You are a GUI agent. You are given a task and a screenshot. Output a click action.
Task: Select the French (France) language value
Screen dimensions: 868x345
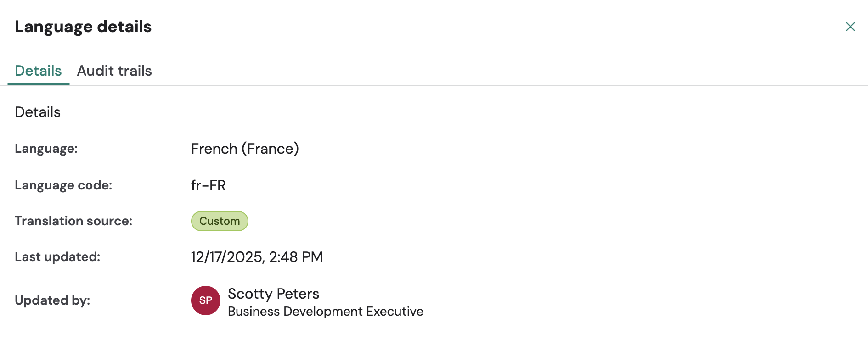click(245, 149)
